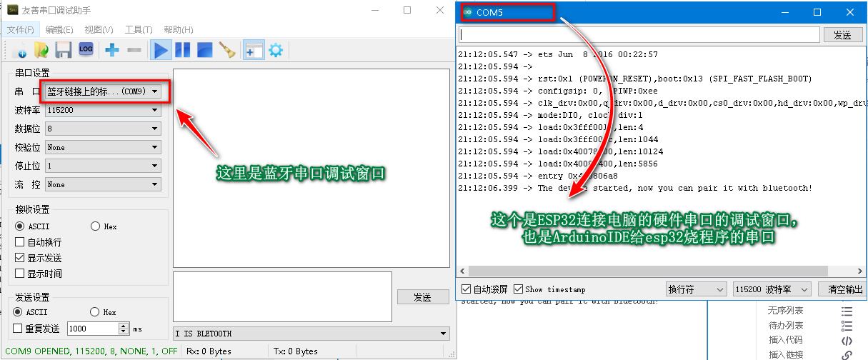This screenshot has width=868, height=360.
Task: Enable the 重复发送 checkbox
Action: point(19,329)
